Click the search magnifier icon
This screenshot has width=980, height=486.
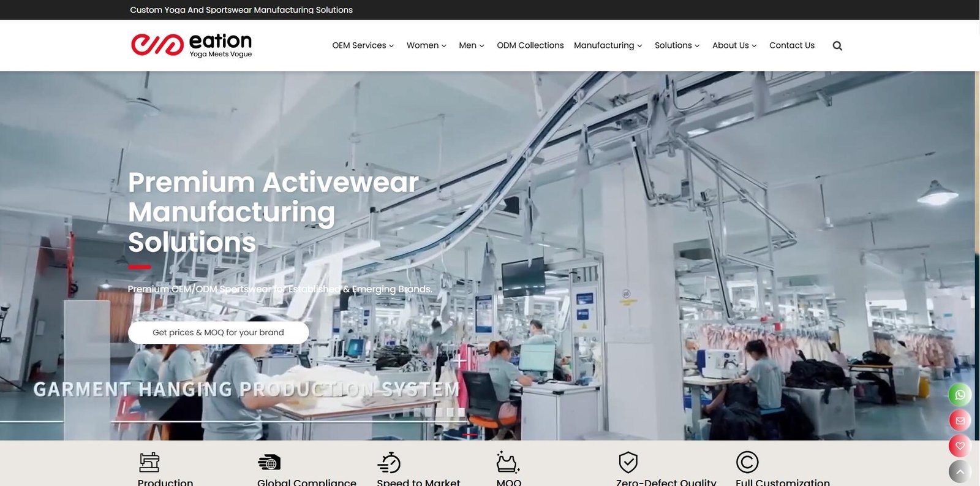click(x=837, y=46)
